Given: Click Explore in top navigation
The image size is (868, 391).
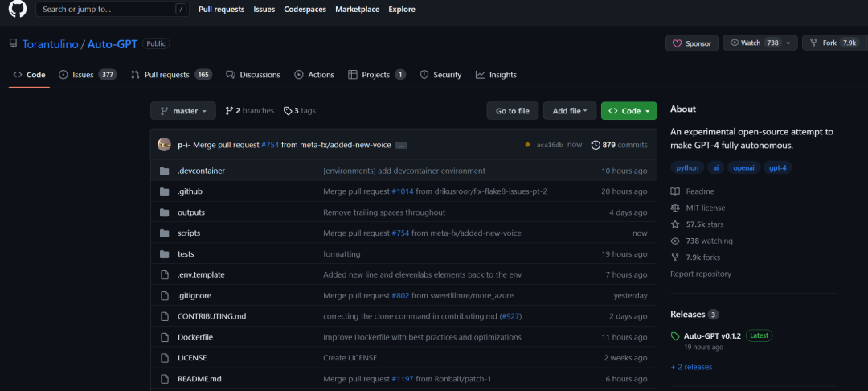Looking at the screenshot, I should (402, 10).
